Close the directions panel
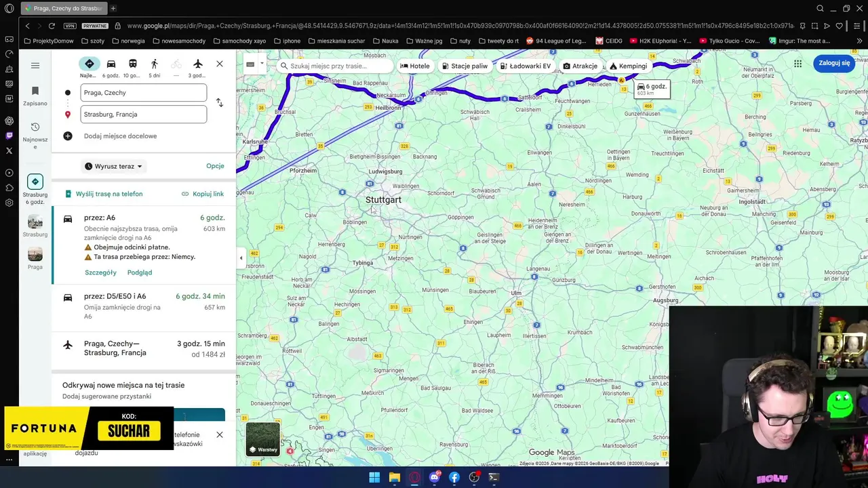This screenshot has height=488, width=868. tap(220, 64)
